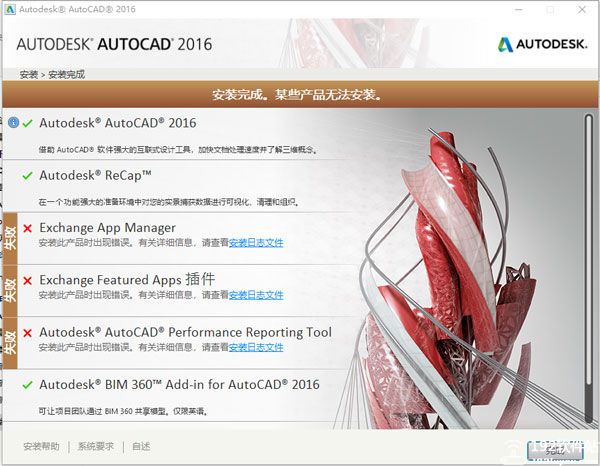The image size is (600, 466).
Task: Click the blue info icon beside AutoCAD 2016
Action: coord(13,123)
